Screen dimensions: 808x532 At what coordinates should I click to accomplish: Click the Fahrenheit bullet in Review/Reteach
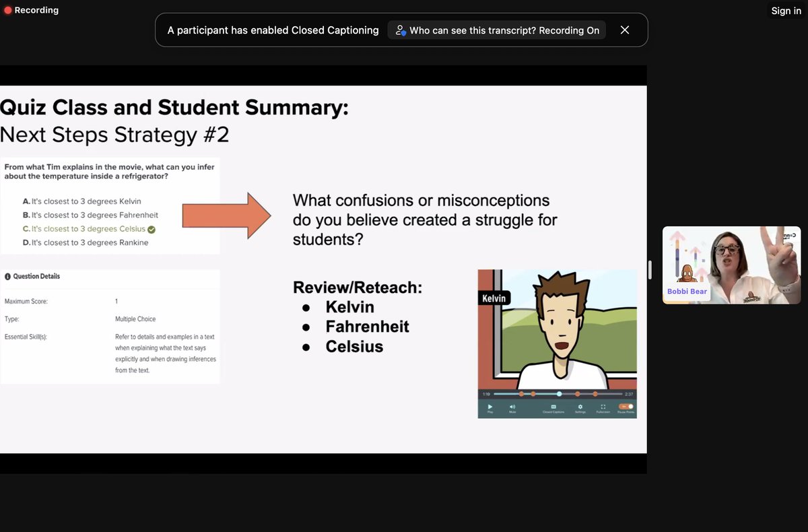pos(367,327)
